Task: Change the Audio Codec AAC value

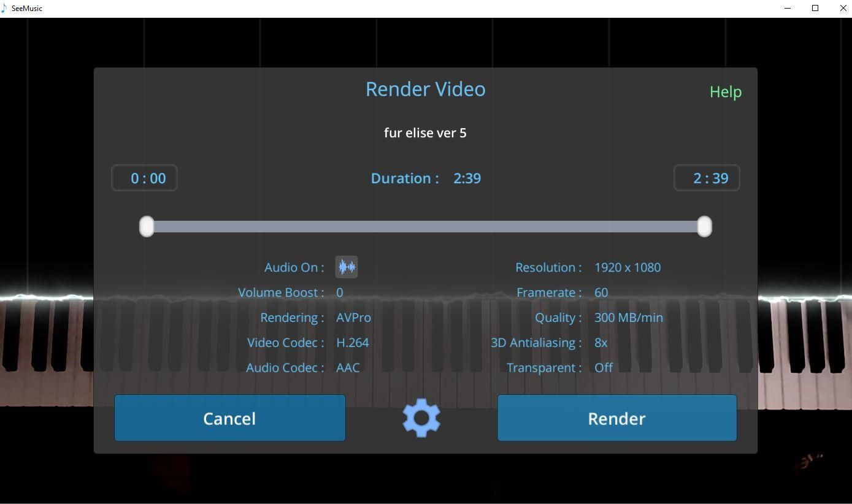Action: click(348, 368)
